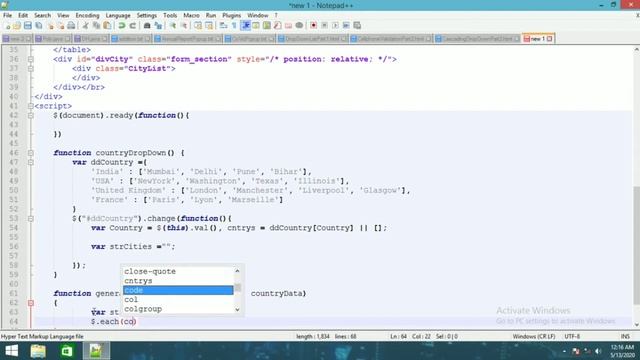
Task: Open the Folder as Workspace toolbar icon
Action: (289, 25)
